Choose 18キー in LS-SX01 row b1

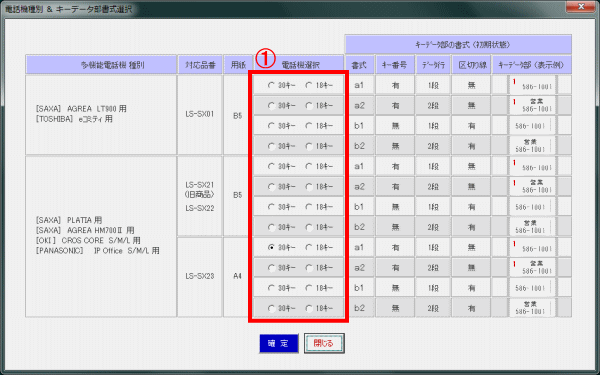click(309, 126)
